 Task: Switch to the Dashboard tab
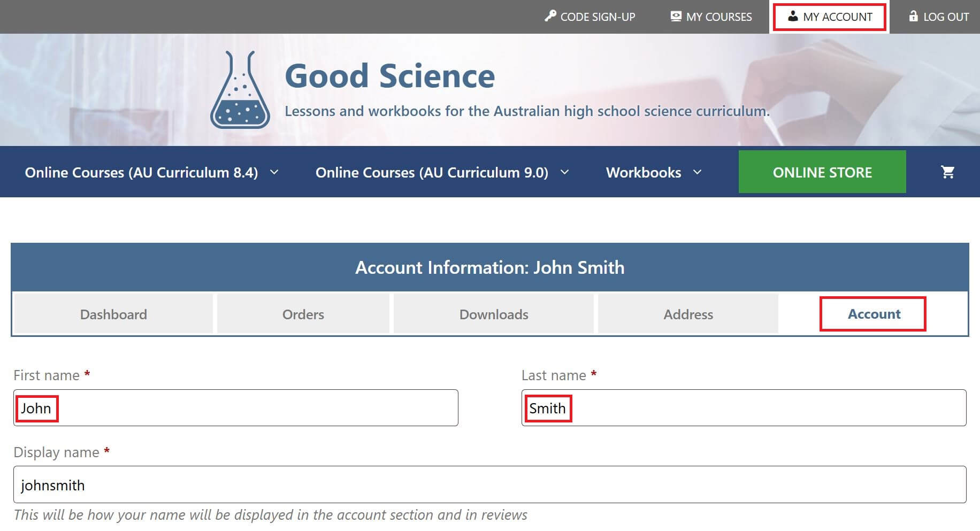[x=113, y=314]
